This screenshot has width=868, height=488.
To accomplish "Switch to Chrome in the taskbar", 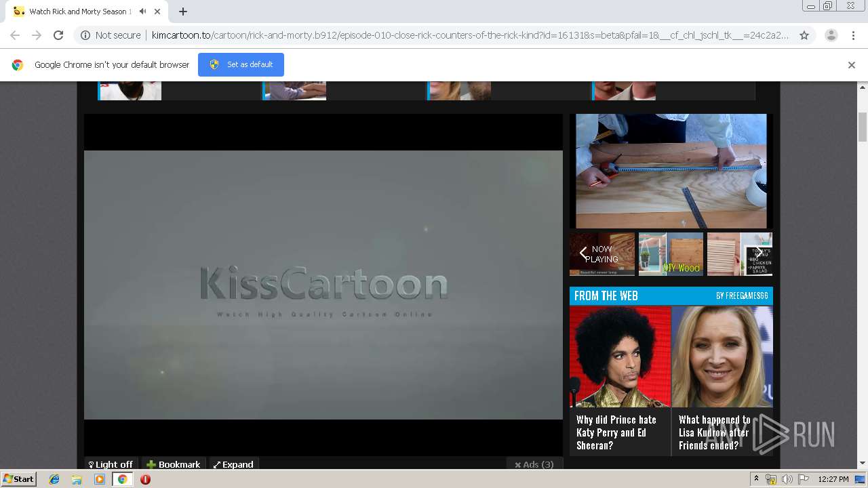I will 122,479.
